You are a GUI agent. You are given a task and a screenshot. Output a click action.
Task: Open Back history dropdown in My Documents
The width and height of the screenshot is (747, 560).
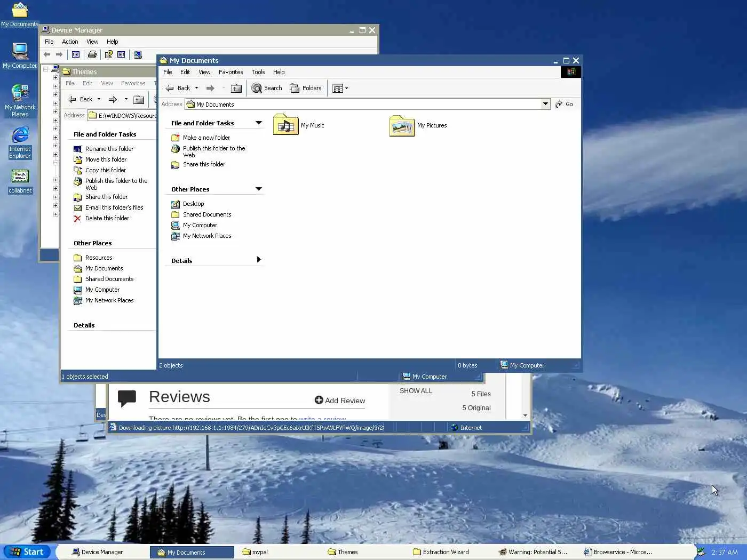click(x=196, y=88)
